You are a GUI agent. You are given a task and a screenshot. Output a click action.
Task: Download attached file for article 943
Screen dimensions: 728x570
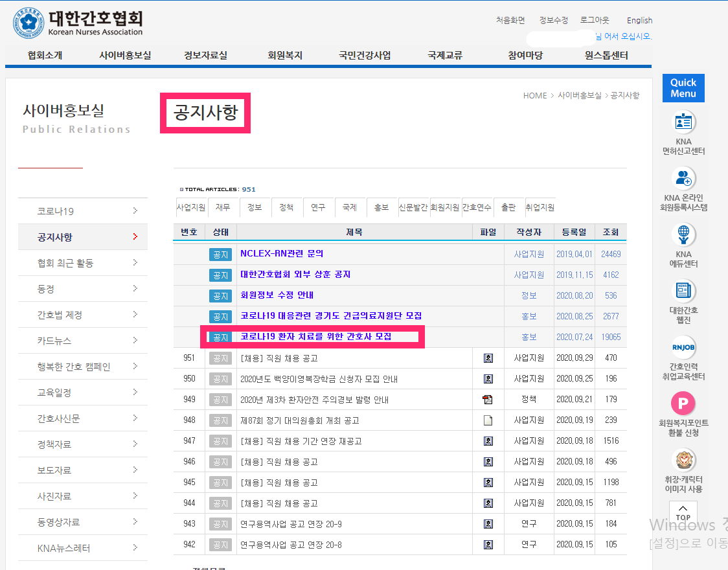[x=488, y=523]
